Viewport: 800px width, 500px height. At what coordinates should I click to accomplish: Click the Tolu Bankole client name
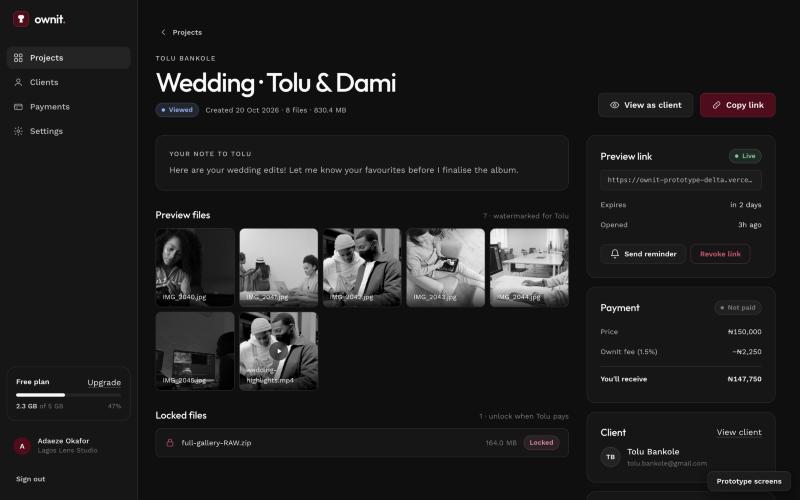(653, 452)
